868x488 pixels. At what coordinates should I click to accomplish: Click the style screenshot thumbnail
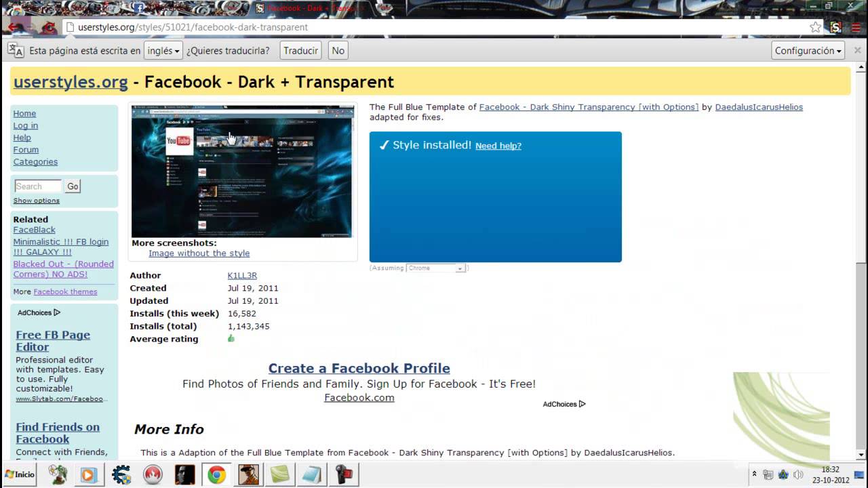[x=242, y=171]
